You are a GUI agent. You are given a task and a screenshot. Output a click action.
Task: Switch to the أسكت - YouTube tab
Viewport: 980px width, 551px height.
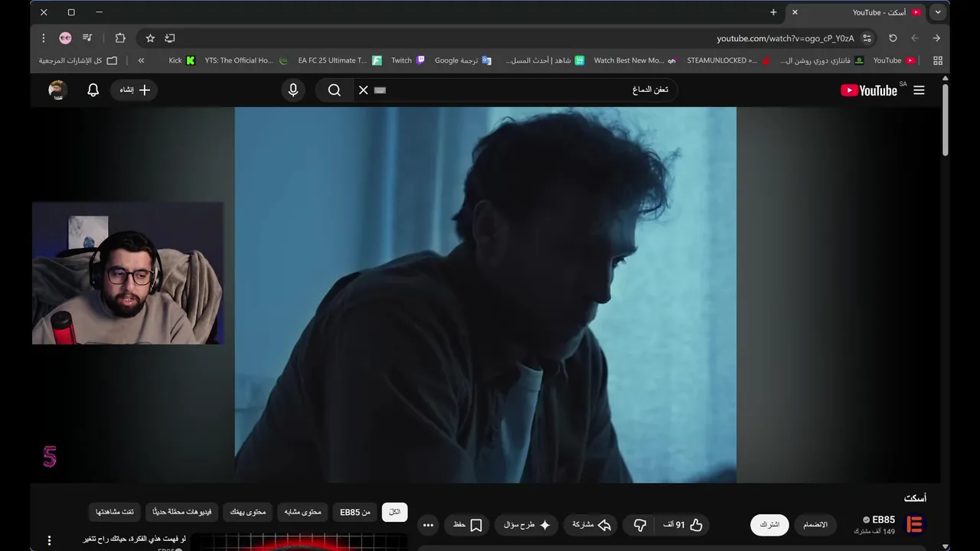point(857,12)
